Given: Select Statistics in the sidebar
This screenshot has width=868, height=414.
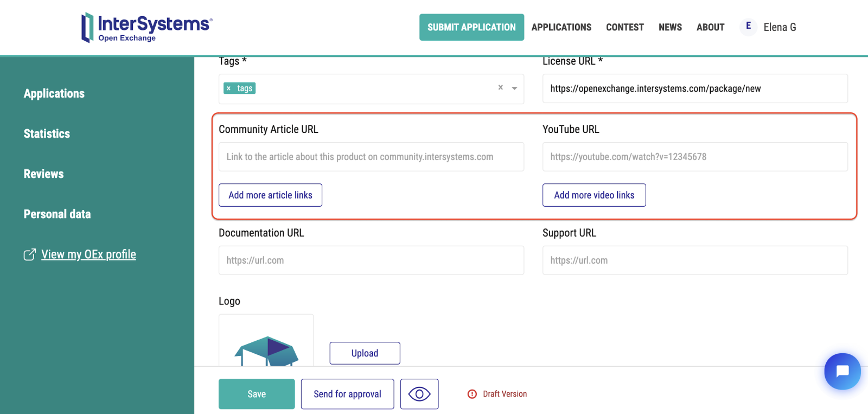Looking at the screenshot, I should (x=47, y=133).
